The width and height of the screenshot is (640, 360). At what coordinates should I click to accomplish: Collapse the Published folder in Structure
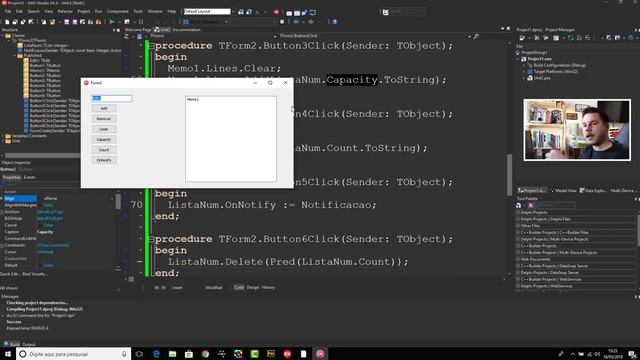tap(15, 56)
